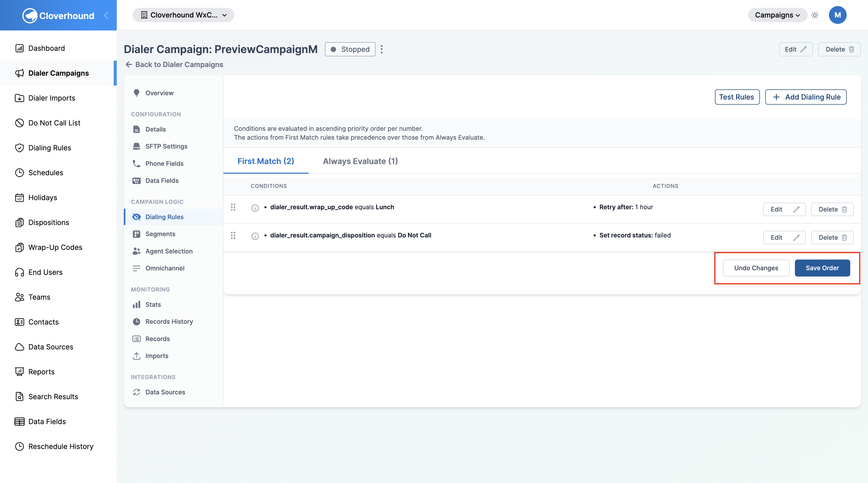Select Stats under Monitoring

[174, 305]
